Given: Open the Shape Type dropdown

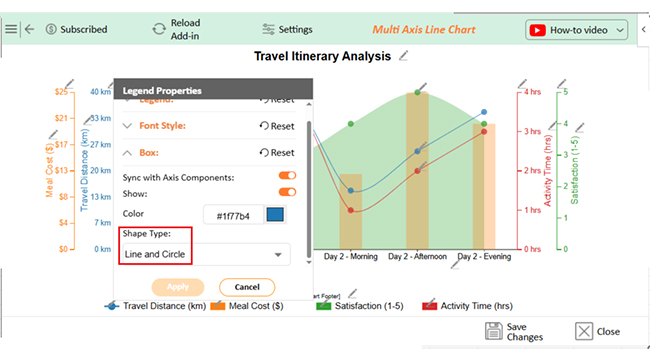Looking at the screenshot, I should (206, 254).
